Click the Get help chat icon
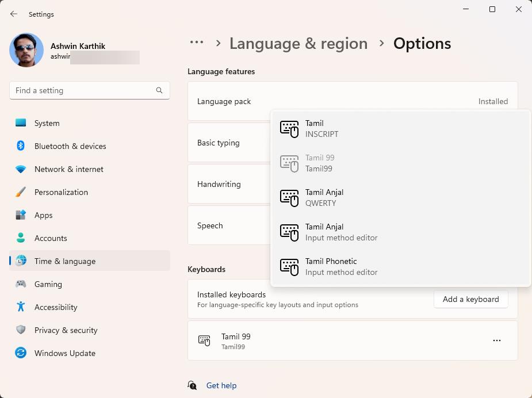Viewport: 532px width, 398px height. pos(192,385)
